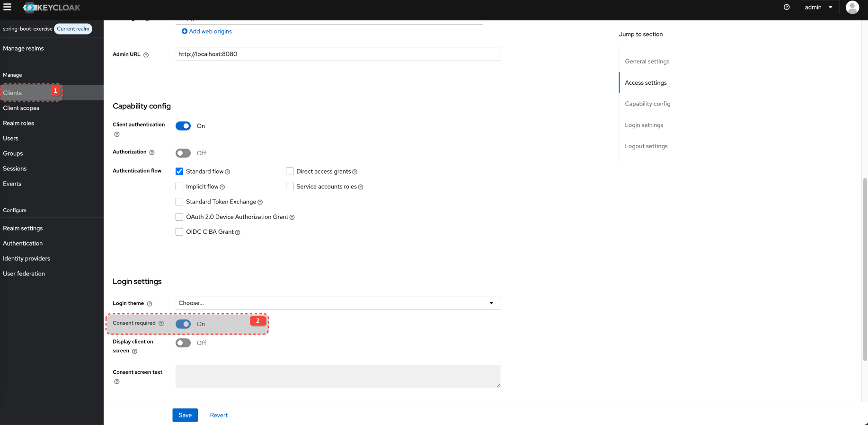The width and height of the screenshot is (868, 425).
Task: Show help for Implicit flow
Action: pos(222,187)
